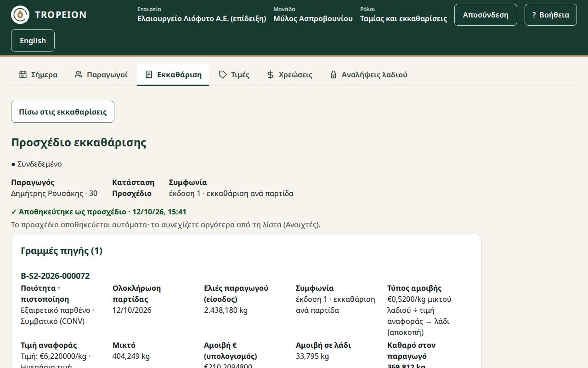Click the lock icon beside Αναλήψεις λαδιού
This screenshot has height=368, width=588.
[x=334, y=75]
